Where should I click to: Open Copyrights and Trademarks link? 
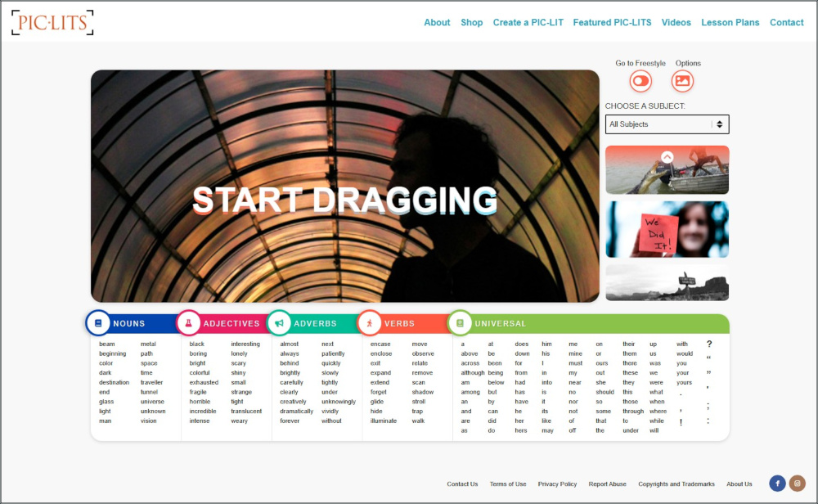(676, 484)
